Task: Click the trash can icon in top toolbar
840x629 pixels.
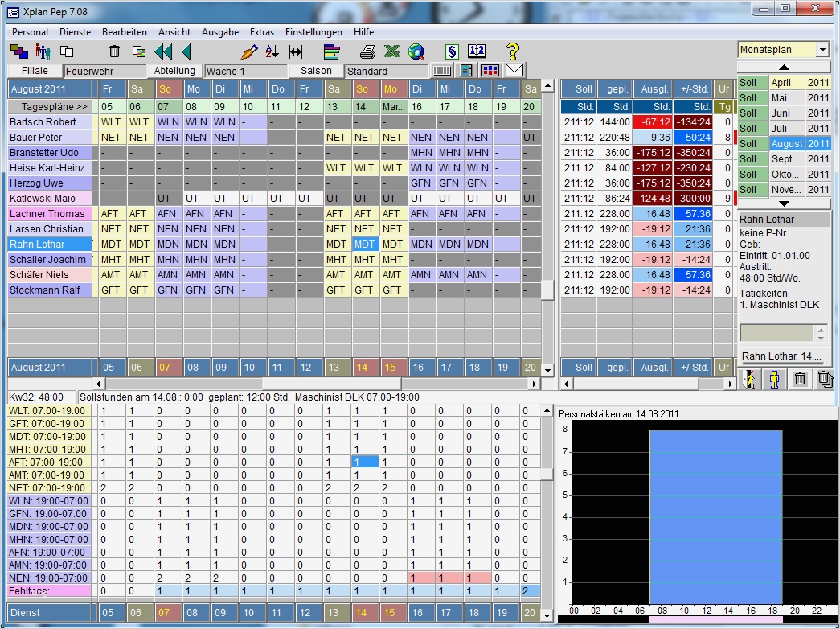Action: point(114,51)
